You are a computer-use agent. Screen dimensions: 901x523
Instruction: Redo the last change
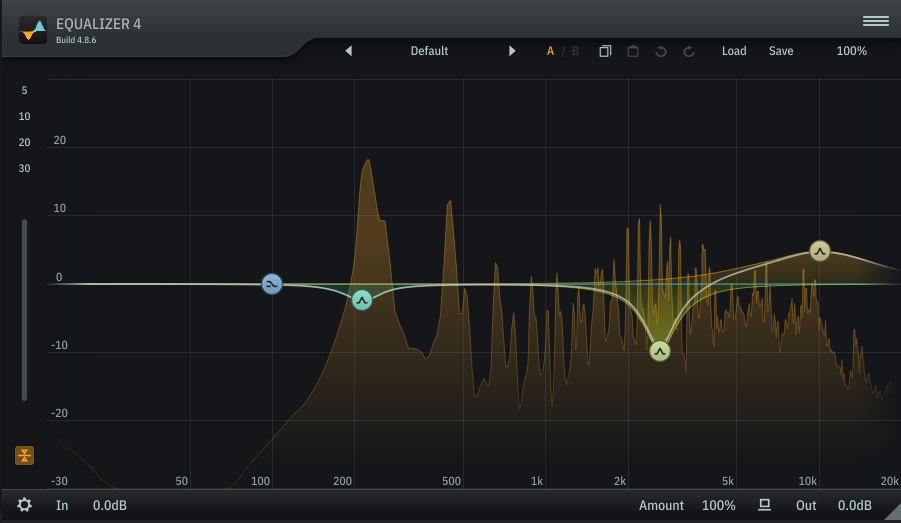[689, 51]
